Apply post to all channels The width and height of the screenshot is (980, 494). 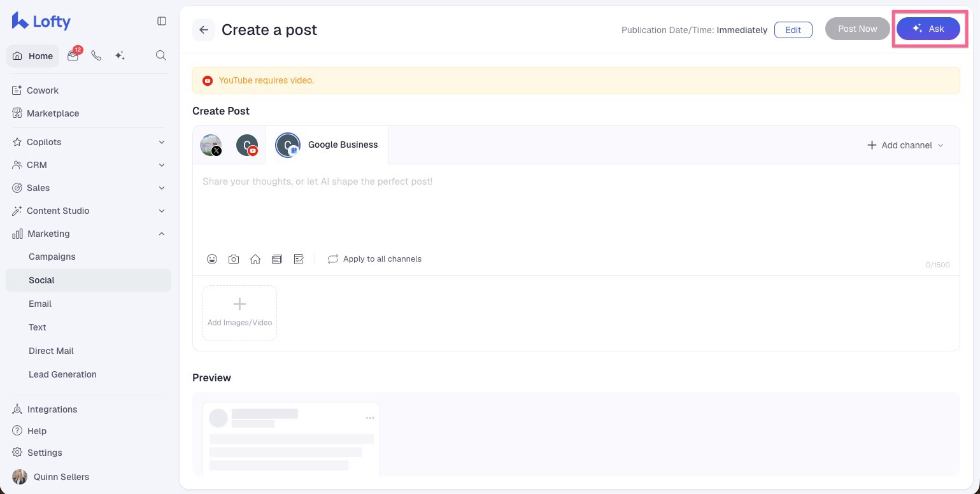[x=374, y=259]
